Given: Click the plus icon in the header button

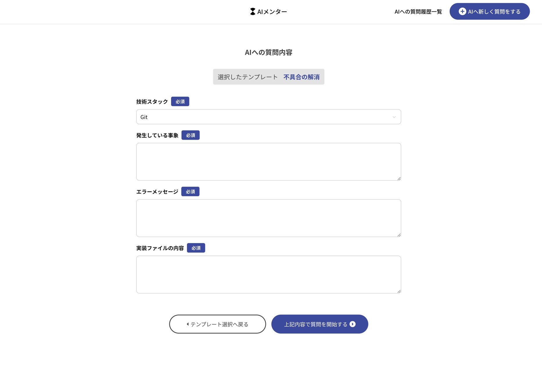Looking at the screenshot, I should (x=462, y=11).
